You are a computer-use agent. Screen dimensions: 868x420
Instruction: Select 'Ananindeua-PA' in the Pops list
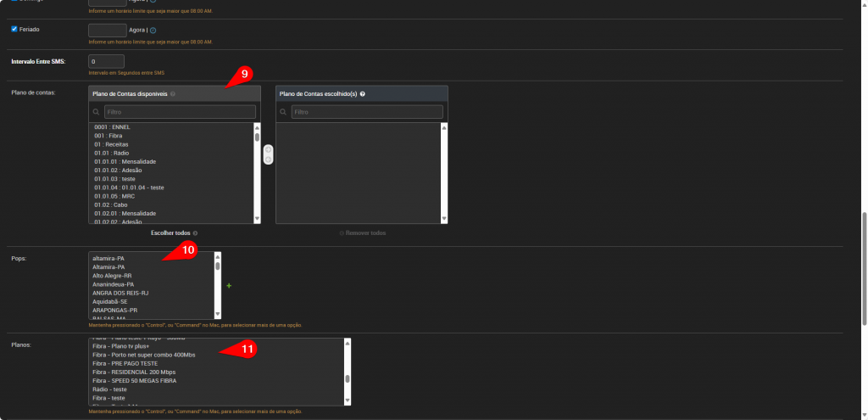(x=114, y=284)
